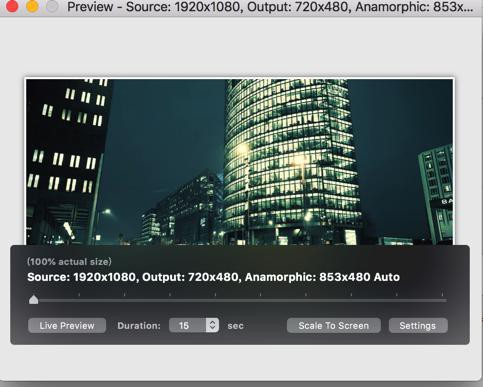Click the video preview image
483x387 pixels.
coord(239,162)
